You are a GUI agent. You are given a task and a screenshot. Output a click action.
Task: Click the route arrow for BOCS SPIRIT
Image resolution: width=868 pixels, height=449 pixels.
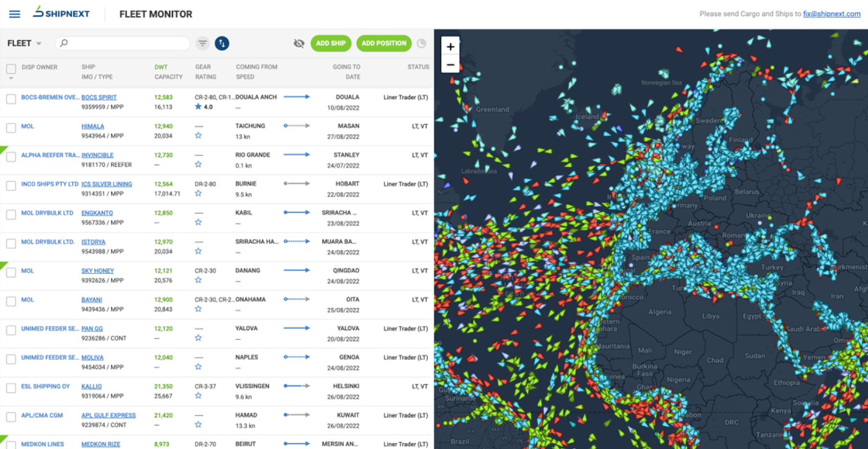tap(297, 97)
